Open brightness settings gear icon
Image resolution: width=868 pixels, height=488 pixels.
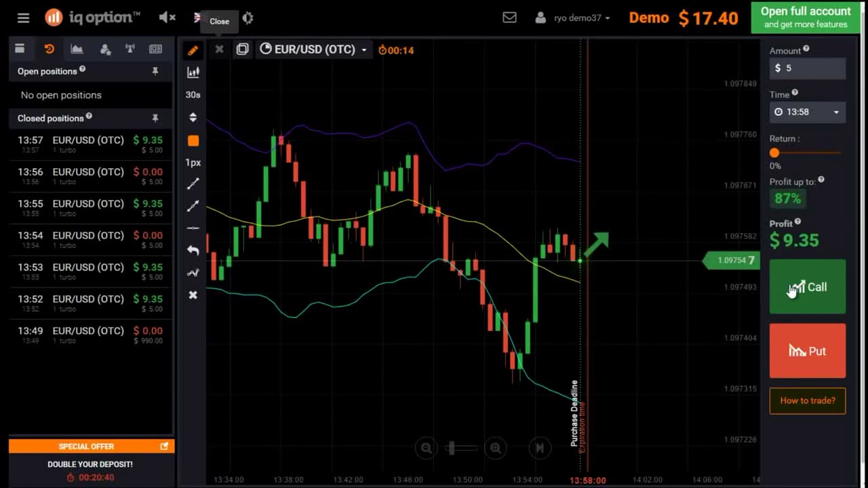[248, 18]
